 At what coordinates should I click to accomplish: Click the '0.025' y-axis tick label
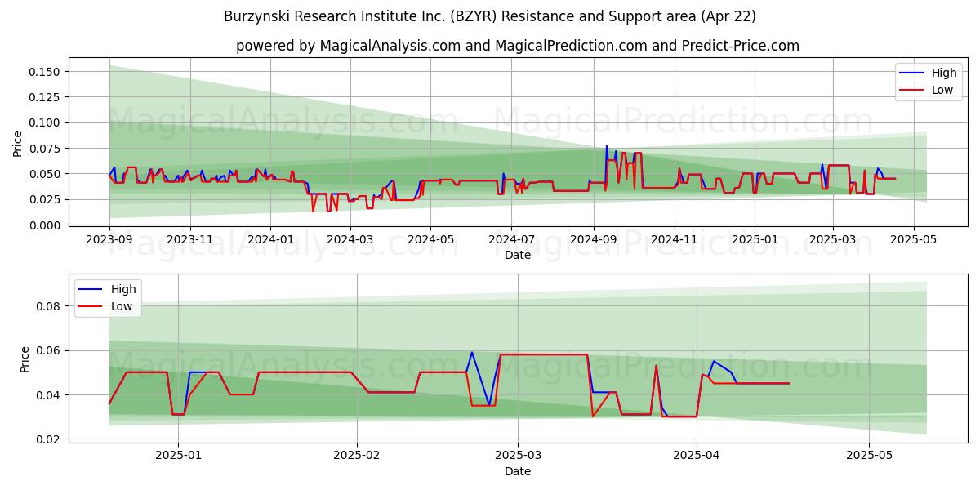tap(46, 199)
